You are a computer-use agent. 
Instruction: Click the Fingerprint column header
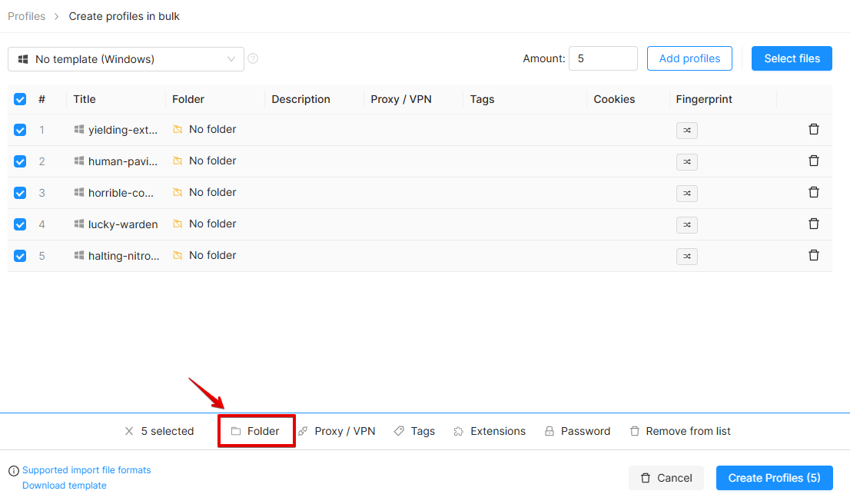[704, 99]
